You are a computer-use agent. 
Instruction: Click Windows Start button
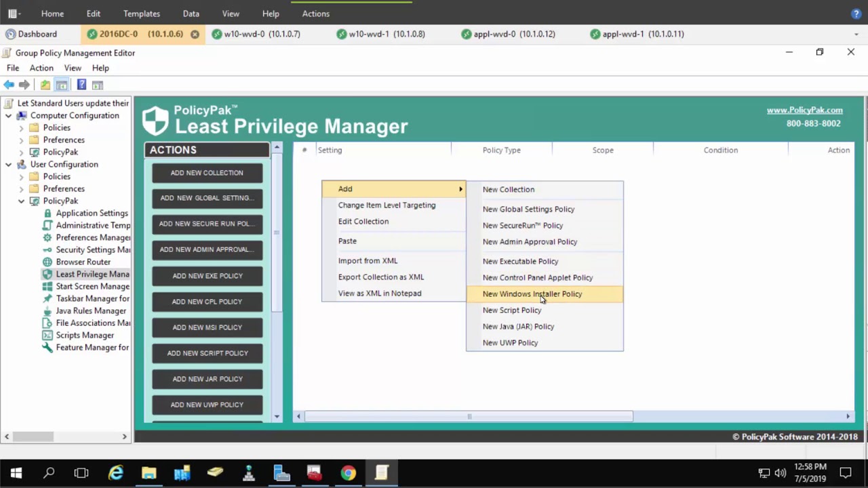tap(16, 472)
